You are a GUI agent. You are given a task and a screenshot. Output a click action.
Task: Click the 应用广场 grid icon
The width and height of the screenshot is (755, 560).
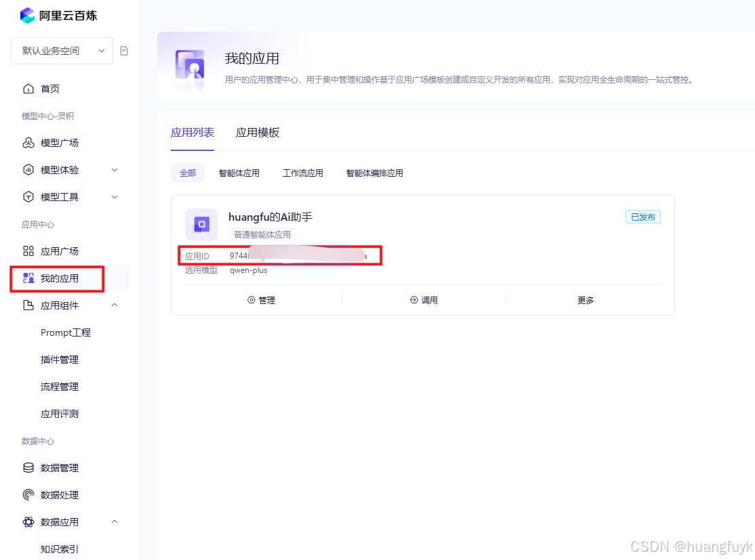tap(28, 251)
